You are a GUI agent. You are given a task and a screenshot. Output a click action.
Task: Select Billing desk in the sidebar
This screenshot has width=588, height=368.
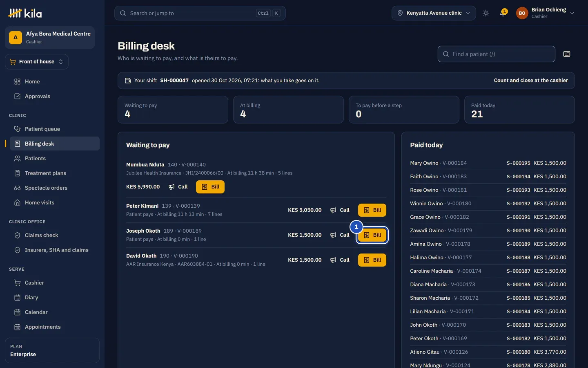point(55,144)
